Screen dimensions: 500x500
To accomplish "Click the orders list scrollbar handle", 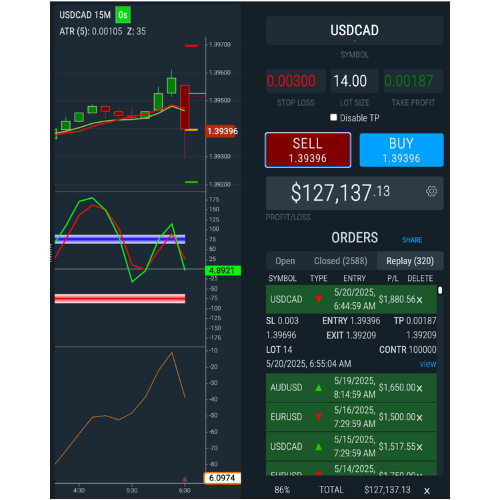I will [440, 290].
